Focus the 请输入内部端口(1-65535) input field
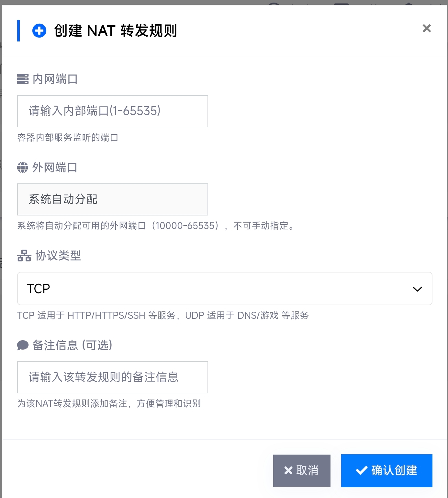The width and height of the screenshot is (448, 498). coord(113,111)
